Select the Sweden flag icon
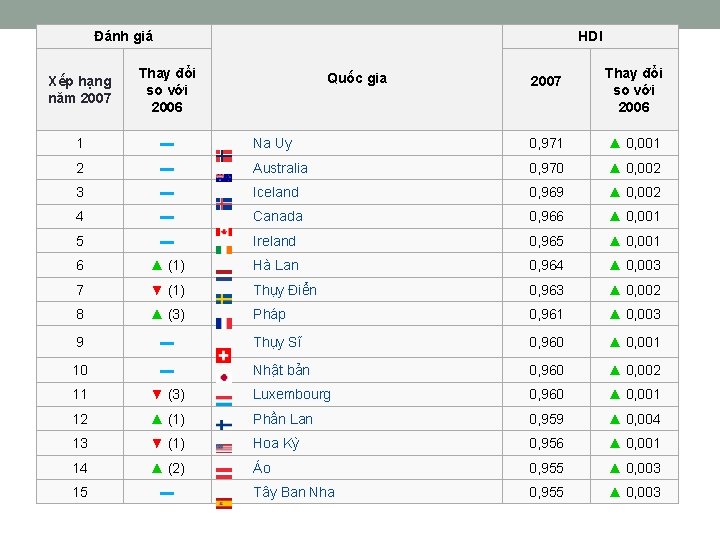 pyautogui.click(x=224, y=298)
